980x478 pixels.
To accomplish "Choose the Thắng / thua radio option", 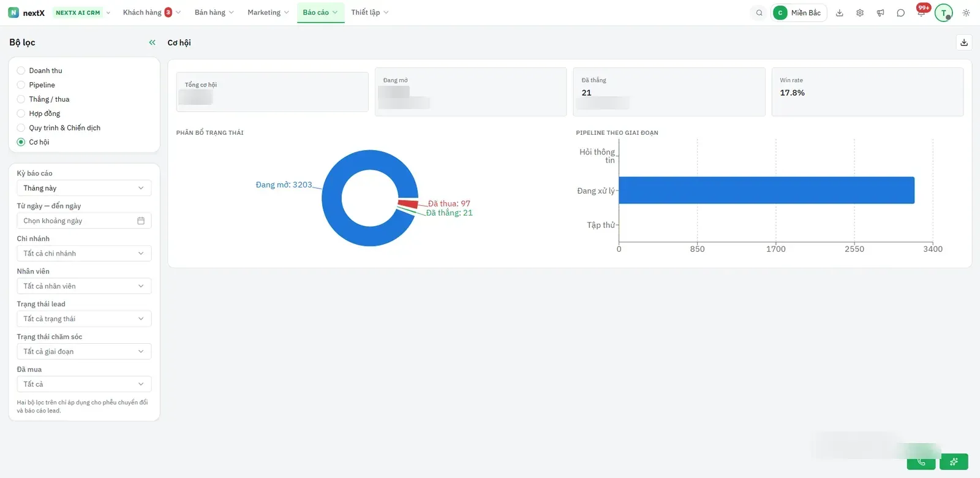I will click(21, 99).
